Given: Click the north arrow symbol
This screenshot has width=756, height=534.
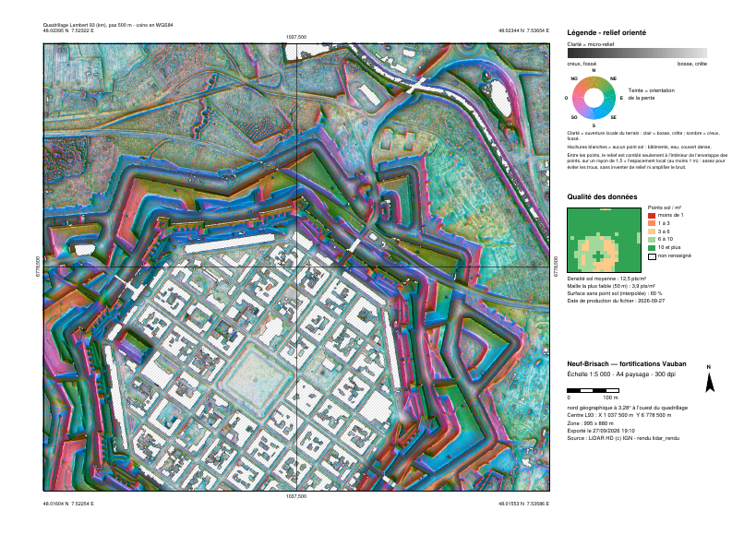Looking at the screenshot, I should 710,383.
